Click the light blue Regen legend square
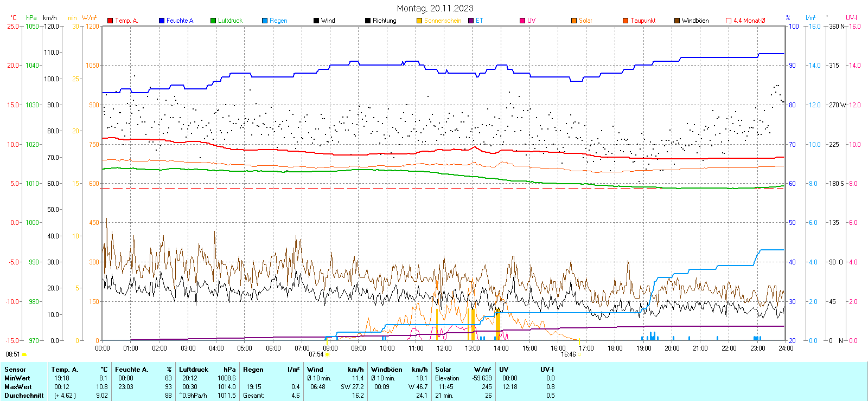 click(265, 21)
